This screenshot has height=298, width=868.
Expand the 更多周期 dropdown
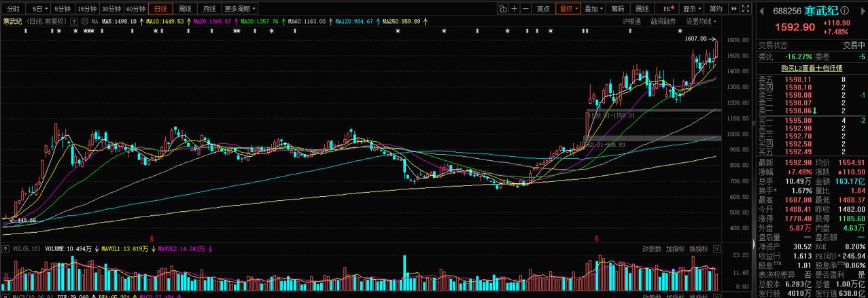[x=240, y=9]
